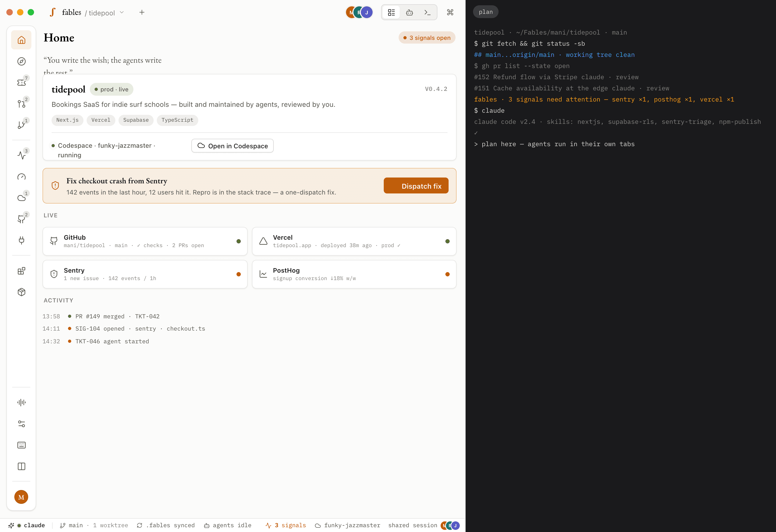Open the GitHub sidebar icon with badge 2
This screenshot has width=776, height=532.
21,219
